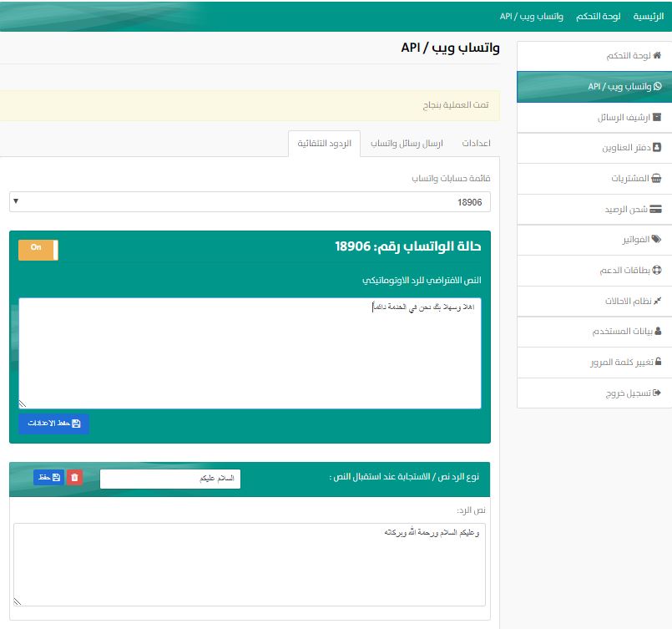Click تسجيل خروج to log out

(594, 393)
